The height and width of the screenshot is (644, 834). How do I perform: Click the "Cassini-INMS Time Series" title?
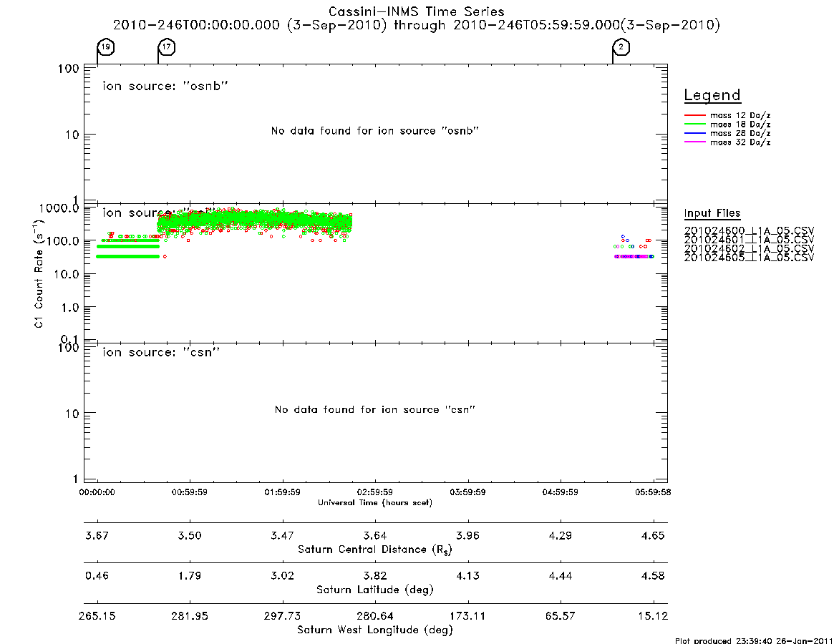click(417, 11)
